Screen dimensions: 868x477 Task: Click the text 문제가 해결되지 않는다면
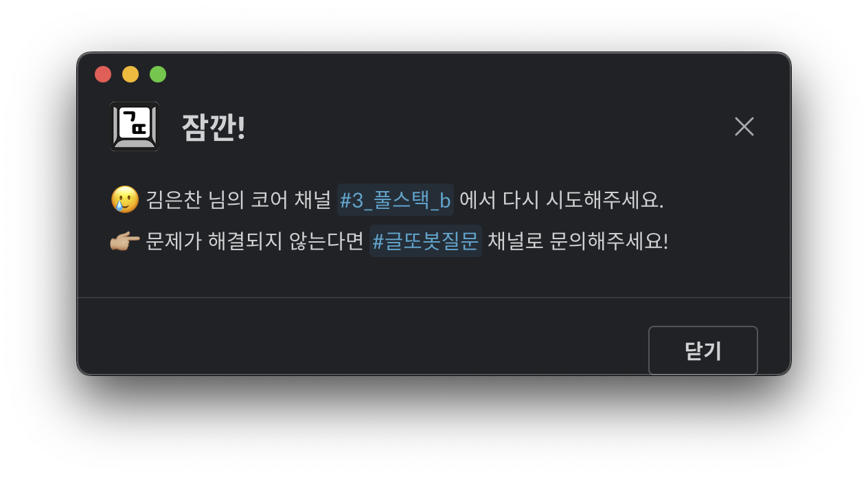254,242
